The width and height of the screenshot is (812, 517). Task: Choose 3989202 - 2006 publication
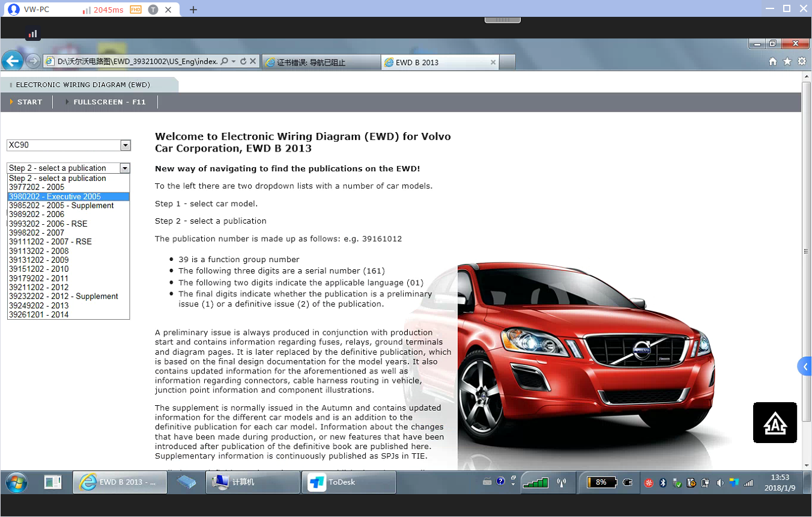click(x=68, y=215)
